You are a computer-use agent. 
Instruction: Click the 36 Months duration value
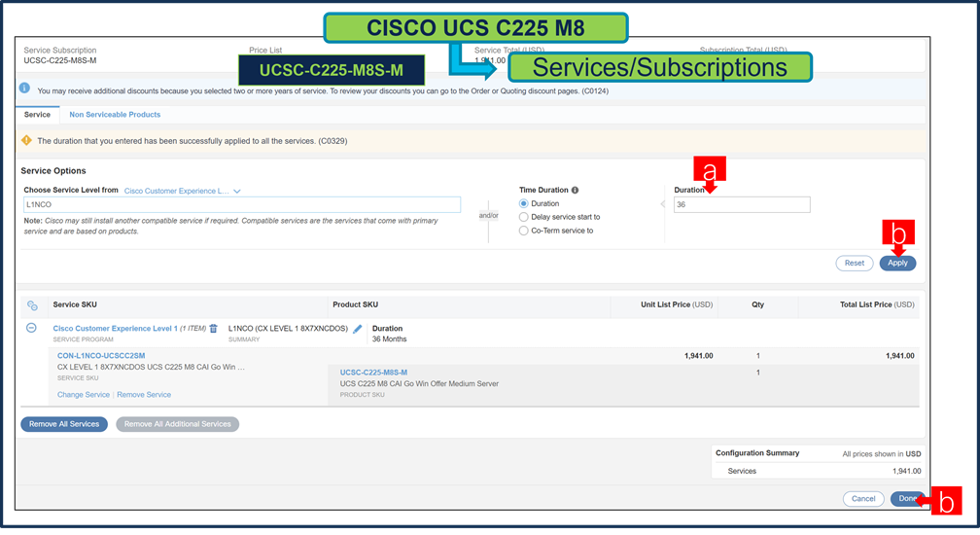389,339
